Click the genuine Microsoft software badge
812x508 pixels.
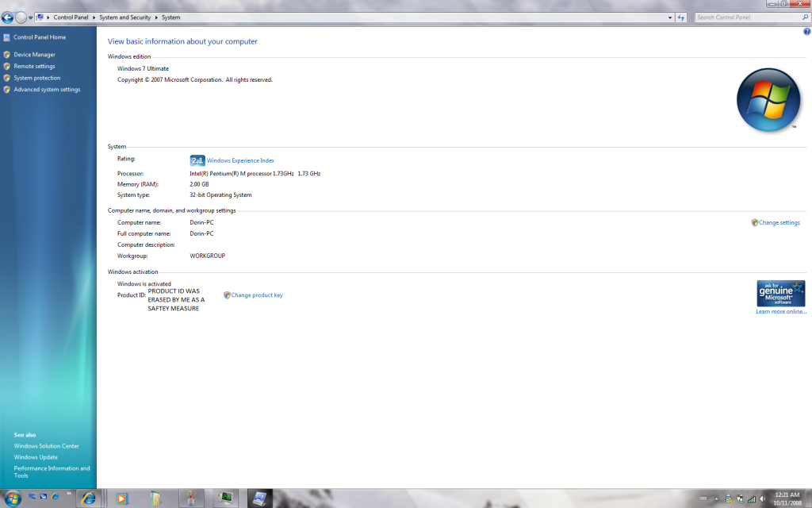781,294
